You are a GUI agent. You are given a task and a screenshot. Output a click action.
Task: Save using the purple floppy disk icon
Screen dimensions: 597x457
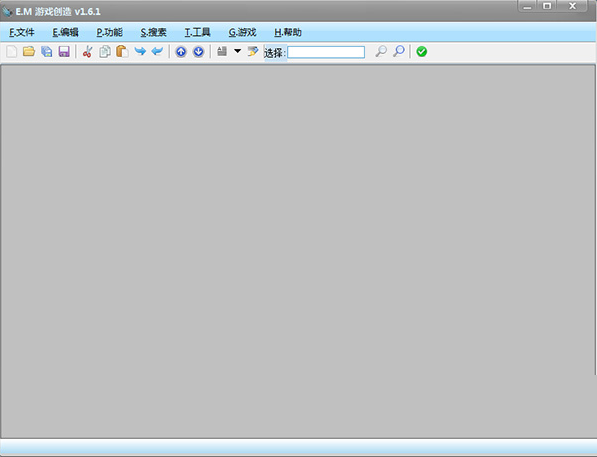(64, 51)
